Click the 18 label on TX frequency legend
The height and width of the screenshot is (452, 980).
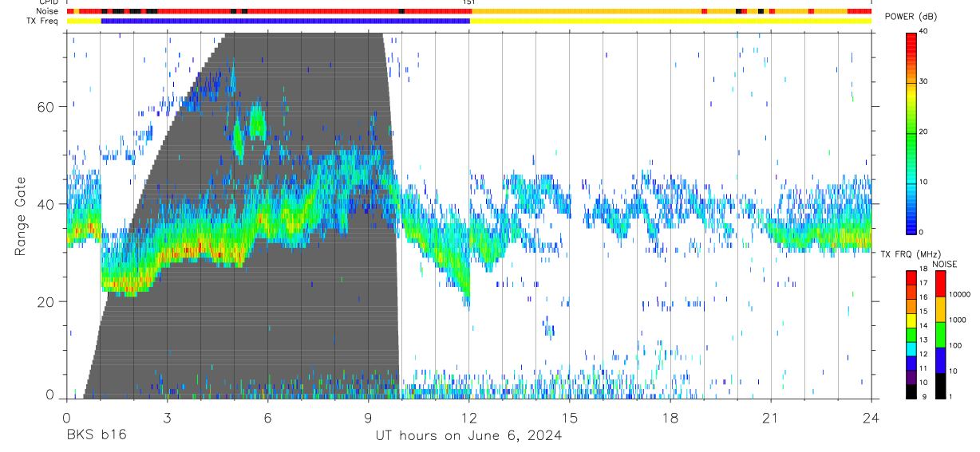(x=923, y=271)
